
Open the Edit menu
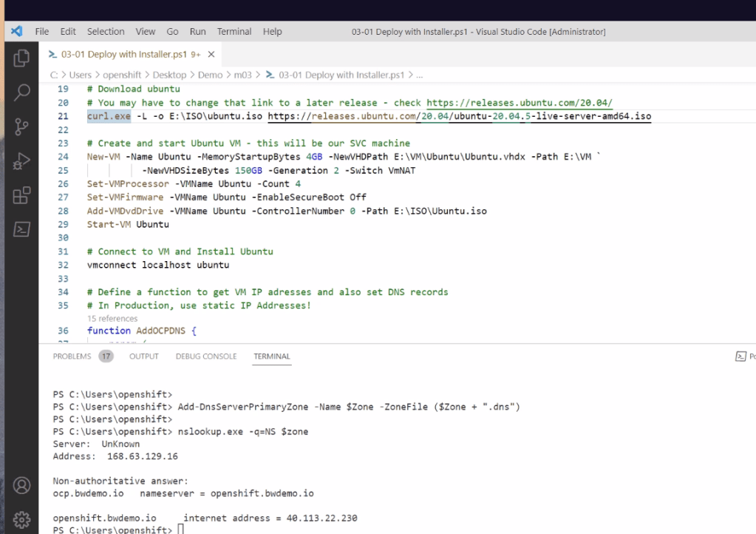tap(68, 31)
